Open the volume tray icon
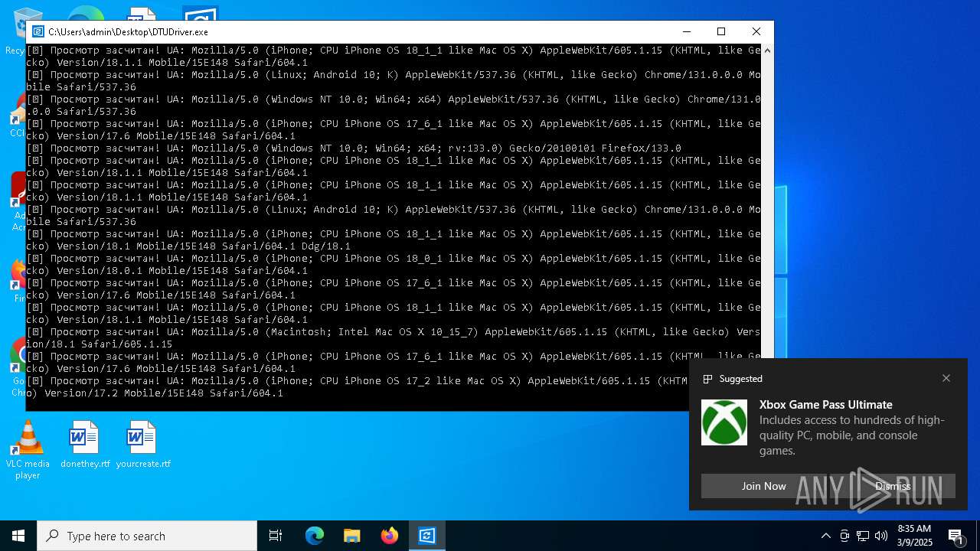The image size is (980, 551). [881, 536]
